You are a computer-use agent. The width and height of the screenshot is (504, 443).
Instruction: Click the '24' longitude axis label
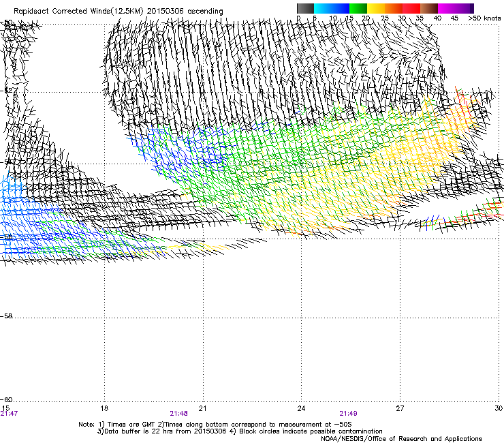(x=301, y=408)
